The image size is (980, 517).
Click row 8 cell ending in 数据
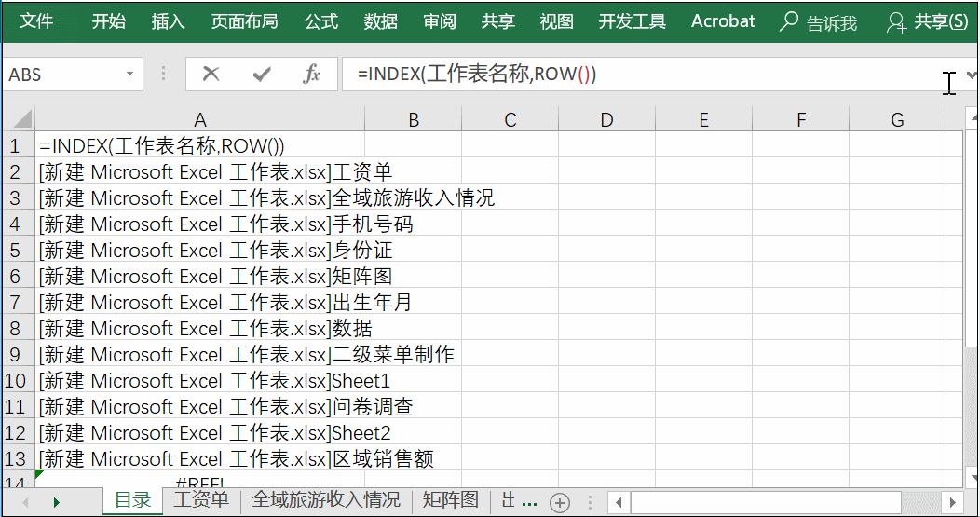pos(199,328)
